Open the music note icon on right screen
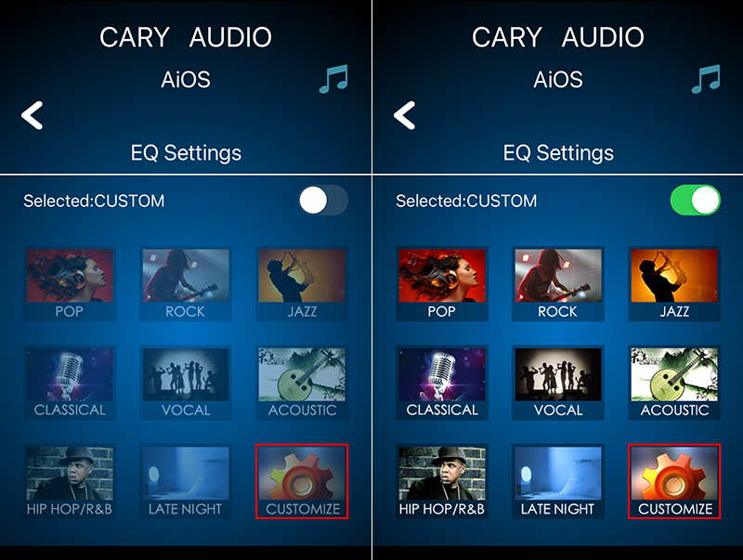This screenshot has height=560, width=743. (706, 79)
